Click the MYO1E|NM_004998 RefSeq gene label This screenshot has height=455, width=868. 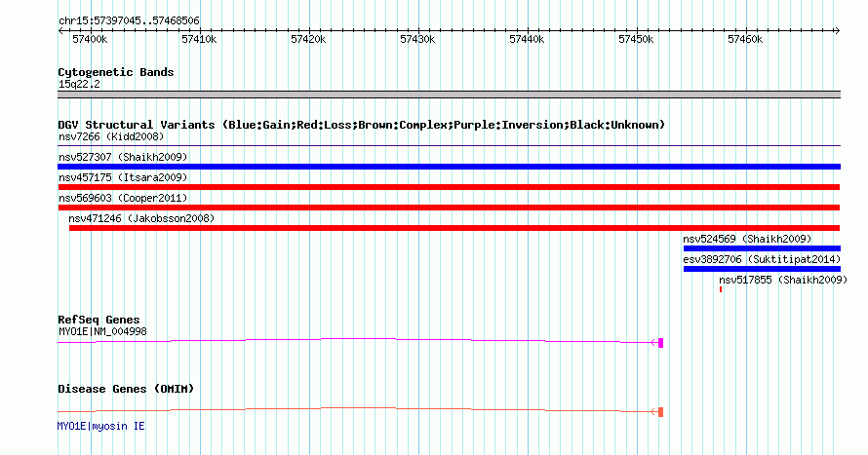(102, 331)
